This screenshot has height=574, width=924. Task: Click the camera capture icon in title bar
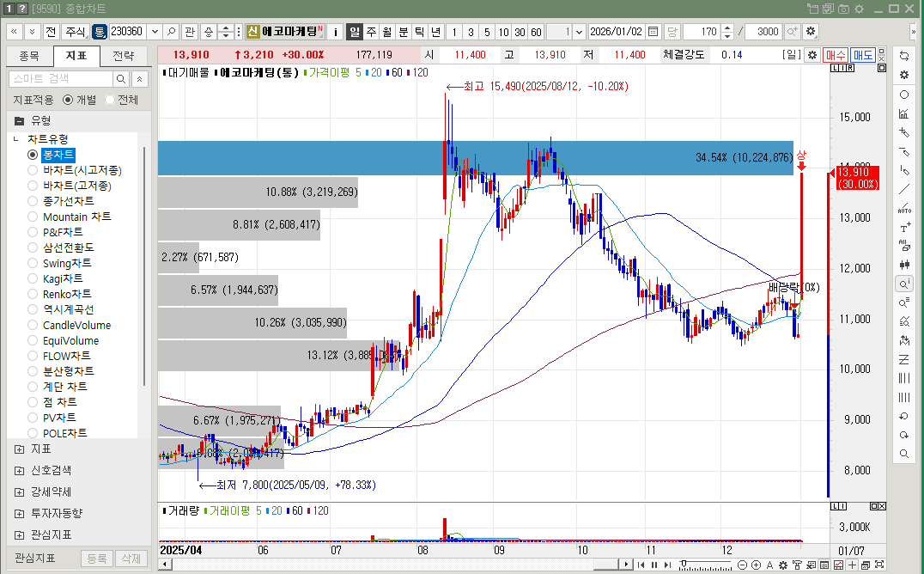(844, 9)
